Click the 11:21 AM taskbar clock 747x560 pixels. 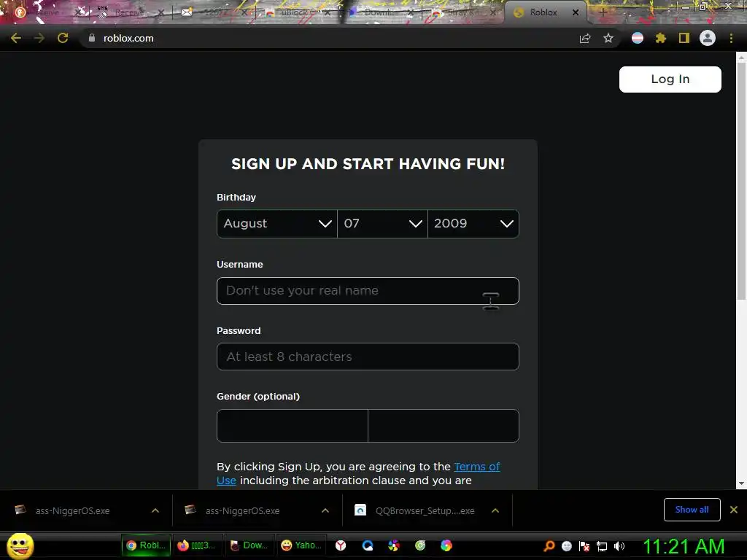pos(684,546)
